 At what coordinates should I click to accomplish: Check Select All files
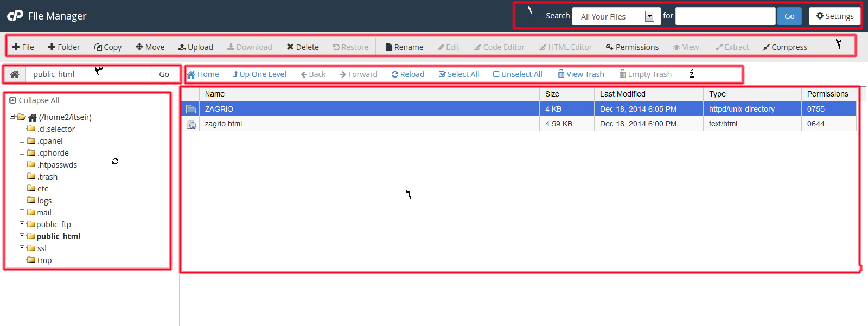[x=459, y=74]
